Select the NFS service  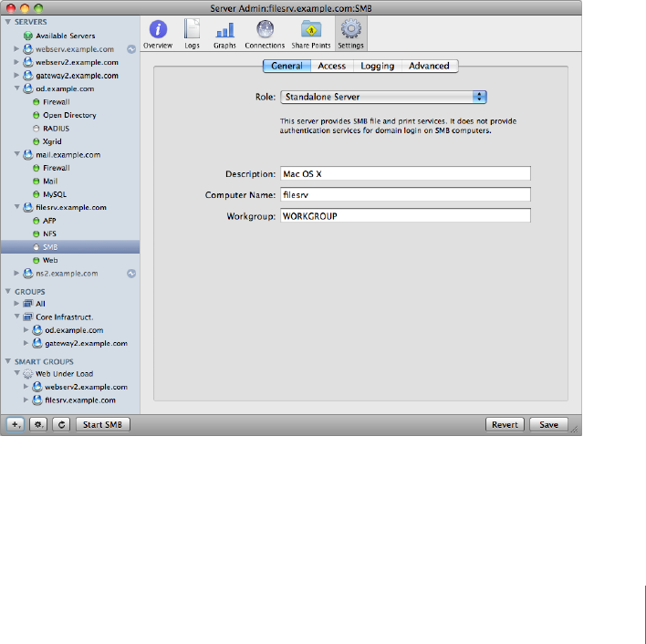(x=49, y=234)
